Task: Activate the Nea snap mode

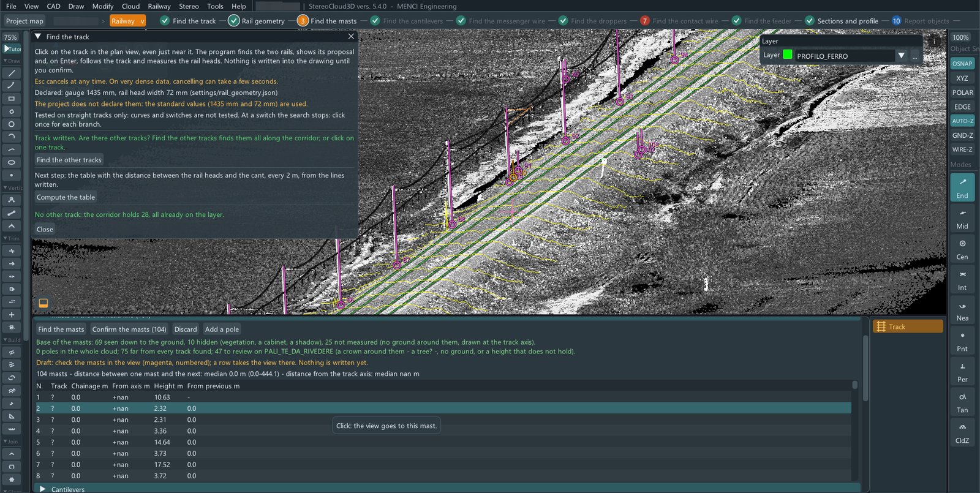Action: pyautogui.click(x=962, y=310)
